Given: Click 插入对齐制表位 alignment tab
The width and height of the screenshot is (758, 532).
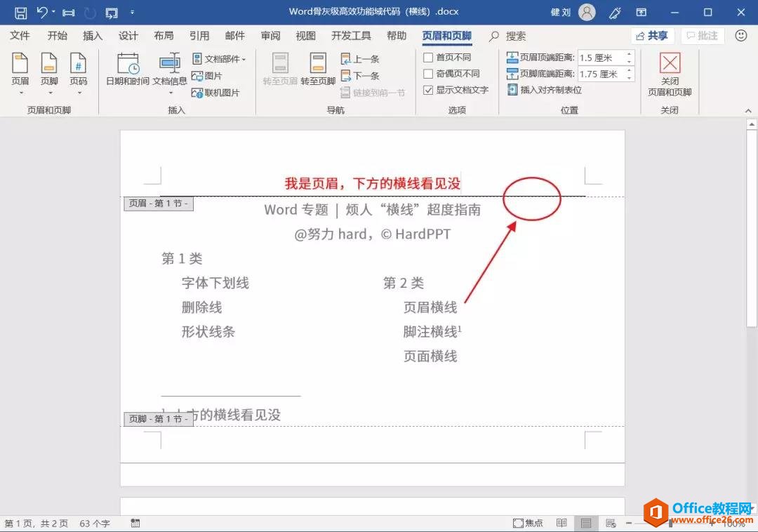Looking at the screenshot, I should pyautogui.click(x=545, y=90).
